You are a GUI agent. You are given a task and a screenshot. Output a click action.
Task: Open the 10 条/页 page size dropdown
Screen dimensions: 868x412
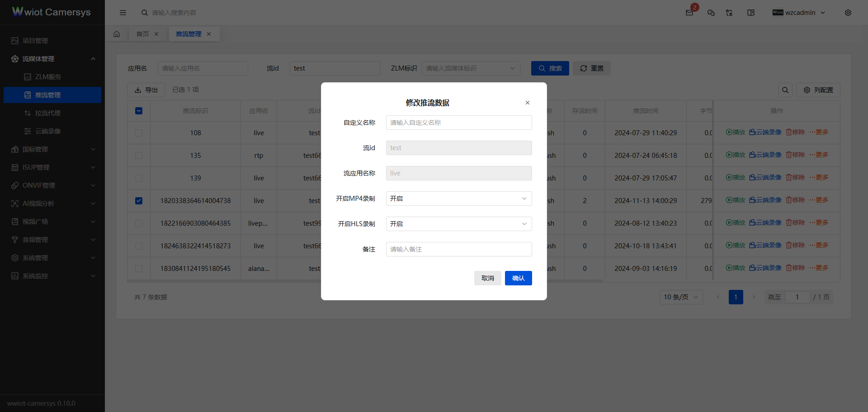tap(681, 297)
